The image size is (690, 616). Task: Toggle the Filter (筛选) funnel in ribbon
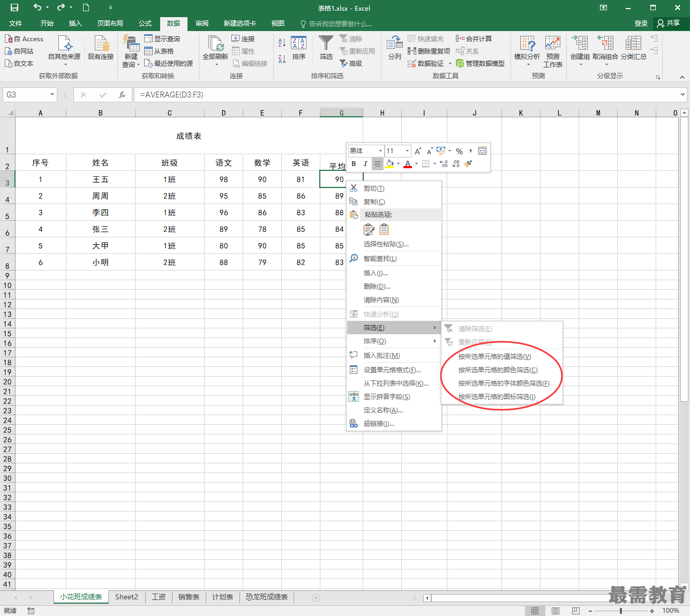coord(326,48)
